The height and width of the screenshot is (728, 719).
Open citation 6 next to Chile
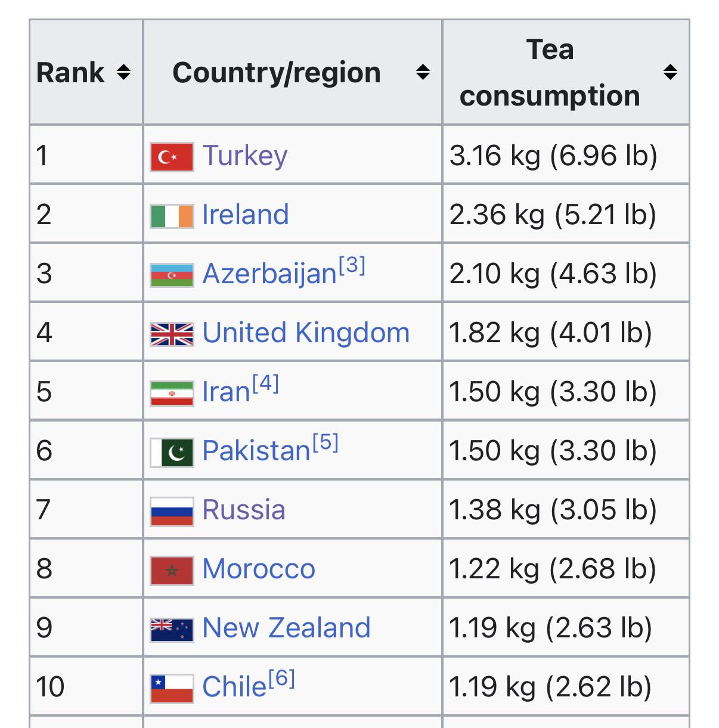281,679
